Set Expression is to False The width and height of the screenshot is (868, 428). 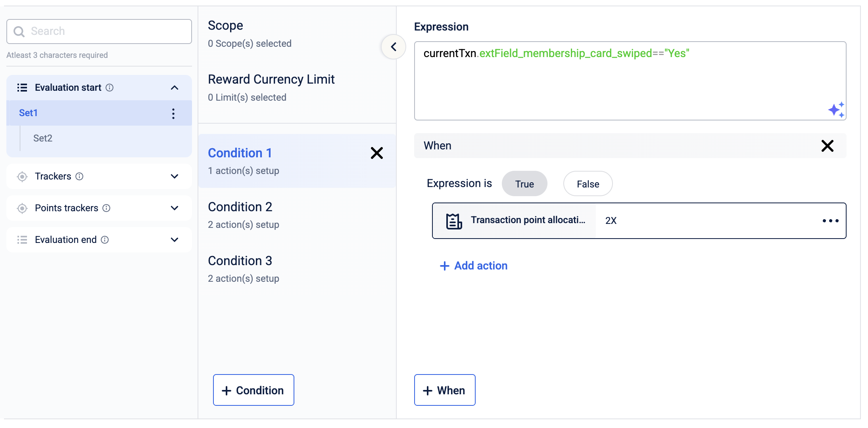pyautogui.click(x=588, y=184)
